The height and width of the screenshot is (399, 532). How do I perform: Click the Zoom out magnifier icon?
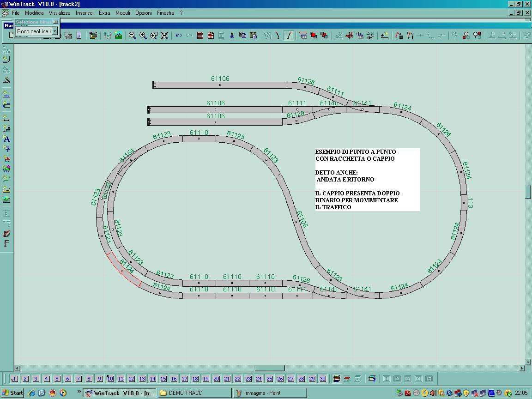click(133, 35)
